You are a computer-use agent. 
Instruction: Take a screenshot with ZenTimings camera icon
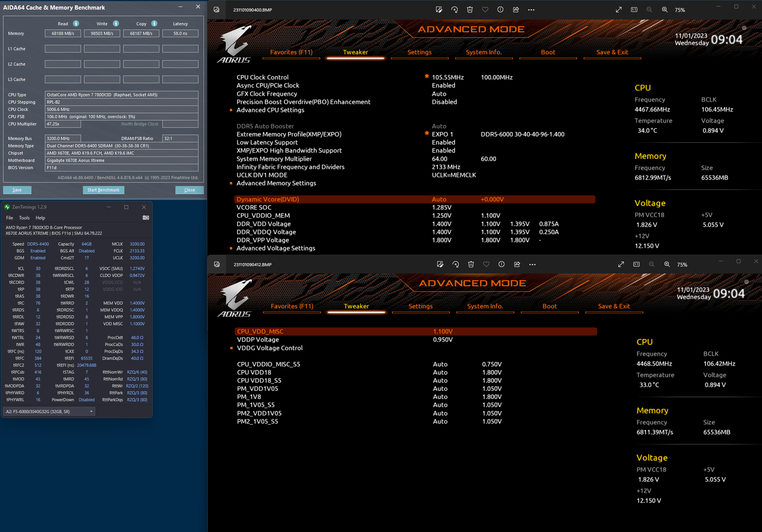146,217
